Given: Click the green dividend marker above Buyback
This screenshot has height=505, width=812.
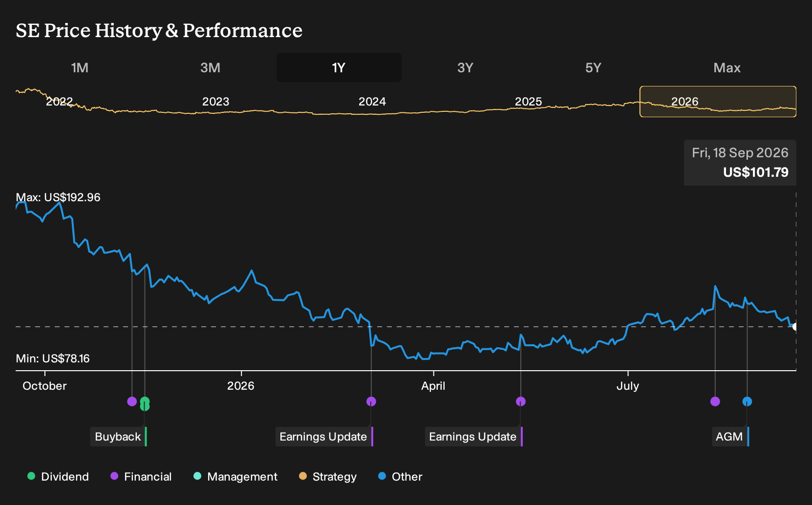Looking at the screenshot, I should point(145,402).
